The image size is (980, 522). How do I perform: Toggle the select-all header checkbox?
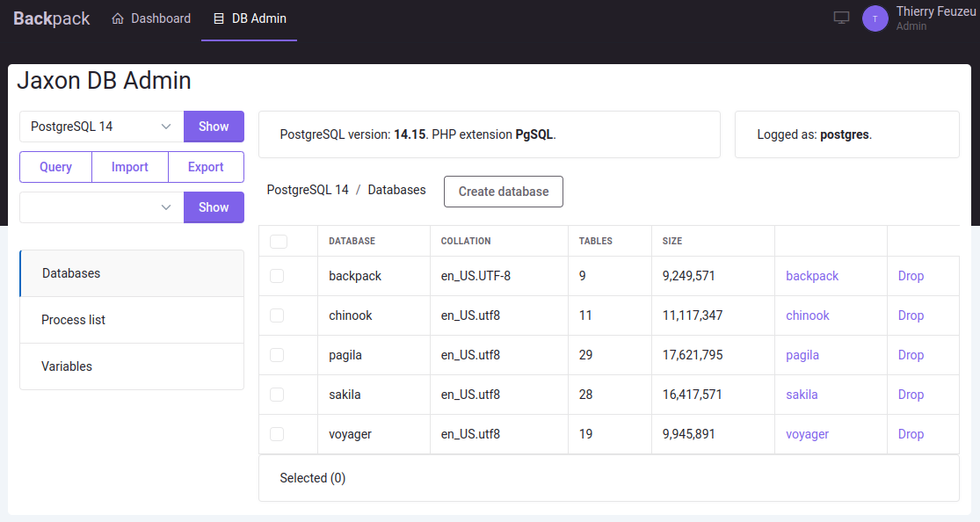pyautogui.click(x=279, y=242)
